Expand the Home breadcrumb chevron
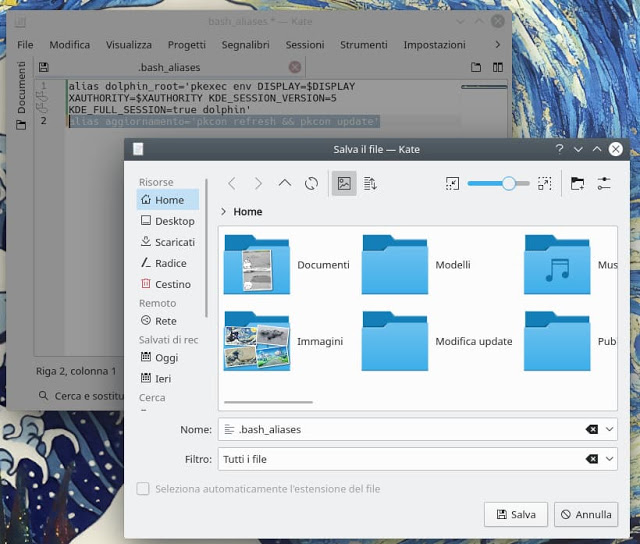Screen dimensions: 640x544 [x=223, y=211]
